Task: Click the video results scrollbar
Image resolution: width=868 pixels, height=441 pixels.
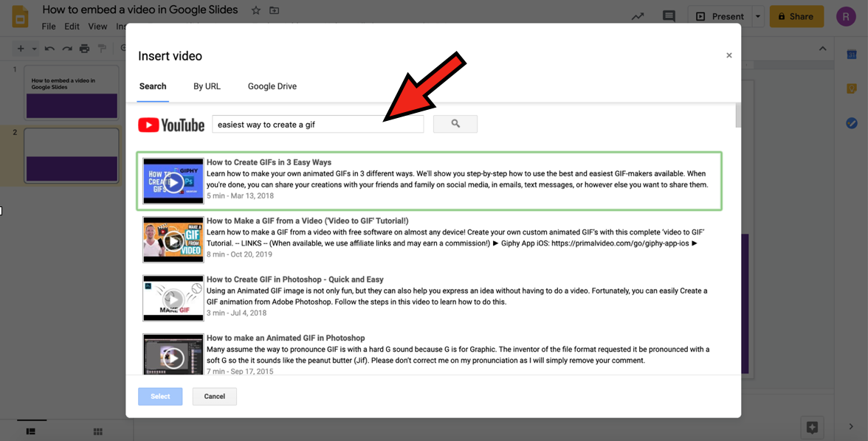Action: 737,116
